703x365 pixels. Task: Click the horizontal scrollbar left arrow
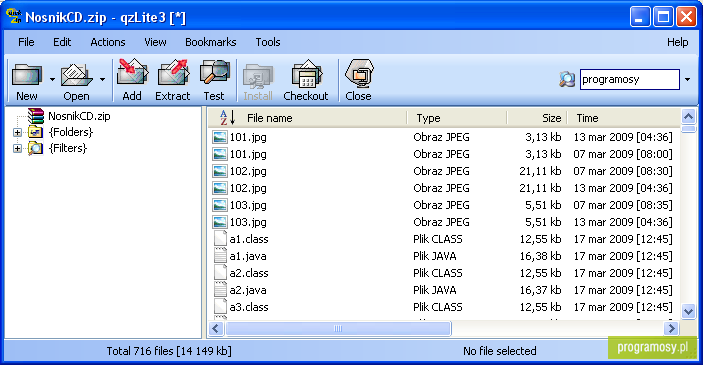pos(216,329)
